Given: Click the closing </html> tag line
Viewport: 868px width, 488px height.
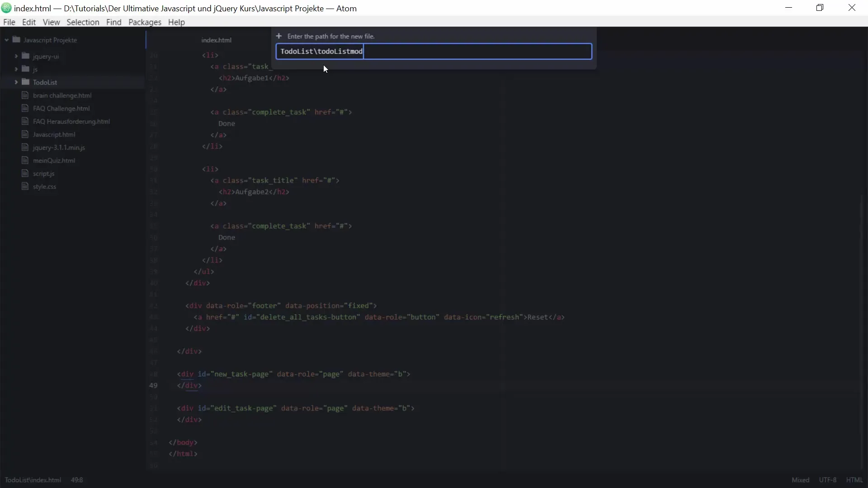Looking at the screenshot, I should (183, 454).
